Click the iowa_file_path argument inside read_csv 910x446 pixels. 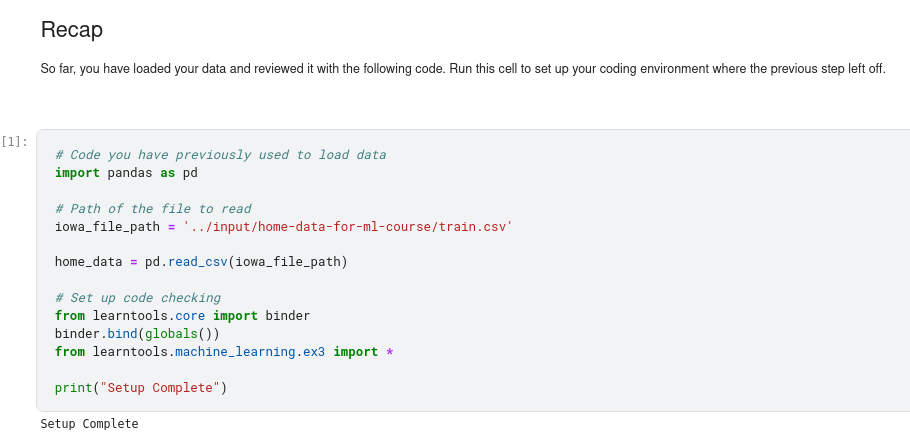287,262
